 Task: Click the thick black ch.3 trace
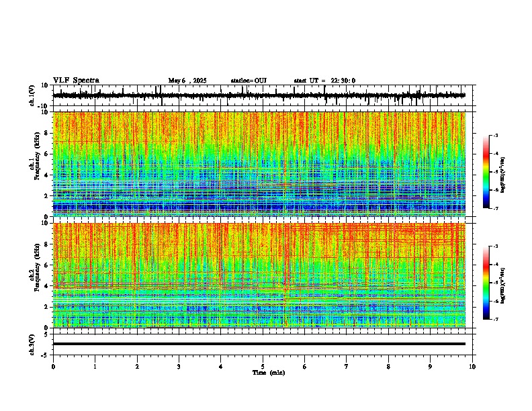click(259, 344)
